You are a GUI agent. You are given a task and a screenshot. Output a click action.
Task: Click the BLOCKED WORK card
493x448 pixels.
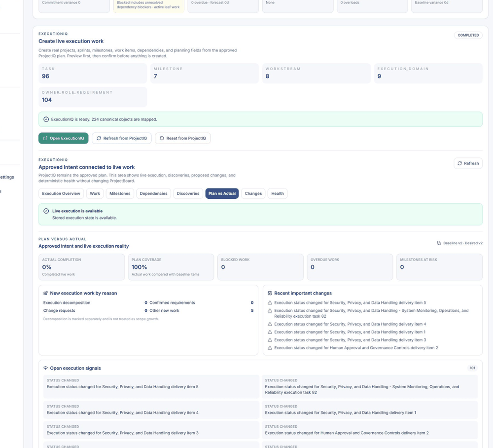click(260, 267)
